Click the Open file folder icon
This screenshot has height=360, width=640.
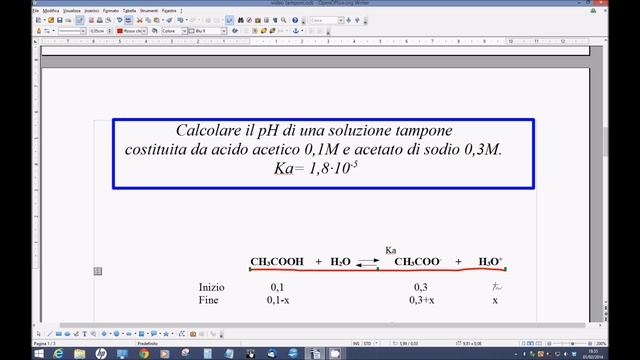51,20
